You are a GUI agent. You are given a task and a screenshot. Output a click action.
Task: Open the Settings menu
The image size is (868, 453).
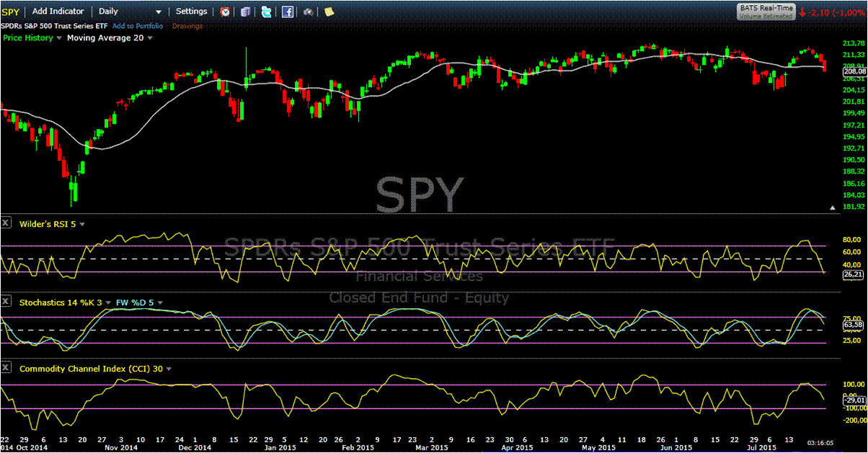pos(192,12)
